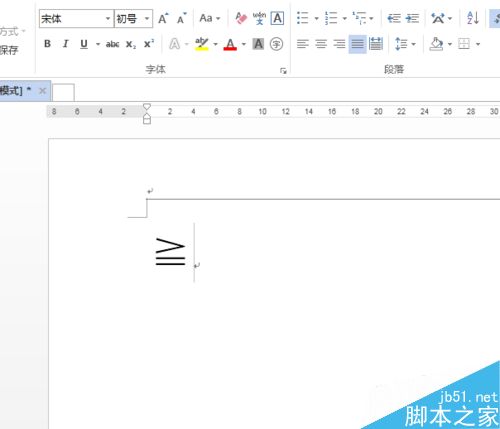The image size is (500, 429).
Task: Toggle strikethrough abc formatting
Action: (x=113, y=44)
